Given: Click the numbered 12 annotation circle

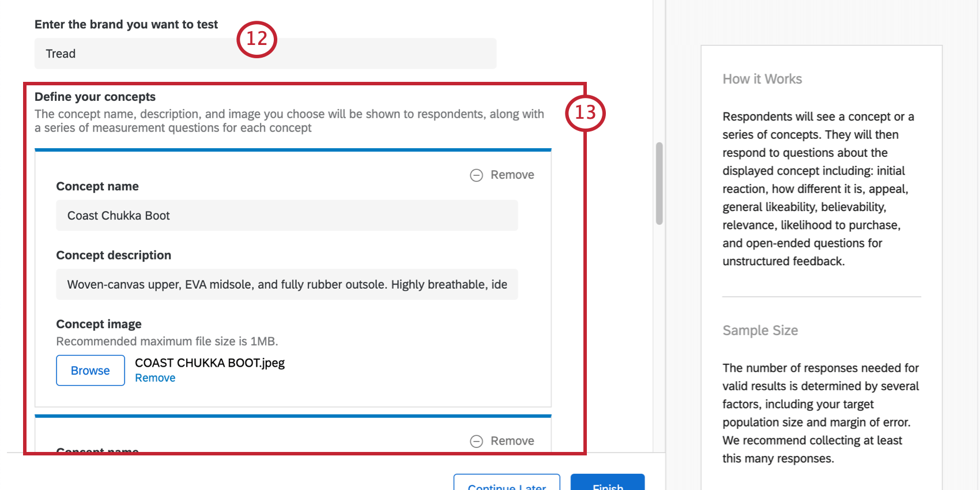Looking at the screenshot, I should (x=257, y=39).
